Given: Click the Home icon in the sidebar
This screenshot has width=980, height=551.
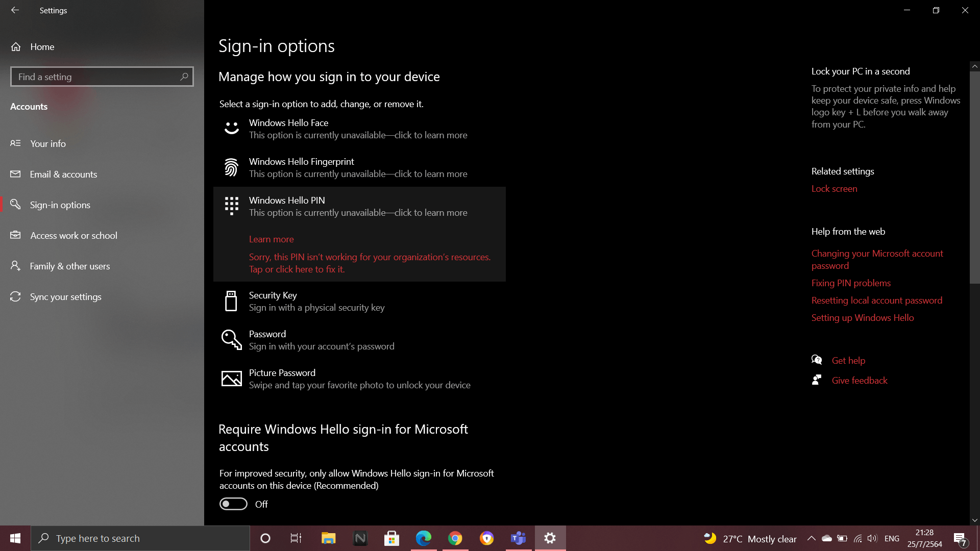Looking at the screenshot, I should (16, 47).
